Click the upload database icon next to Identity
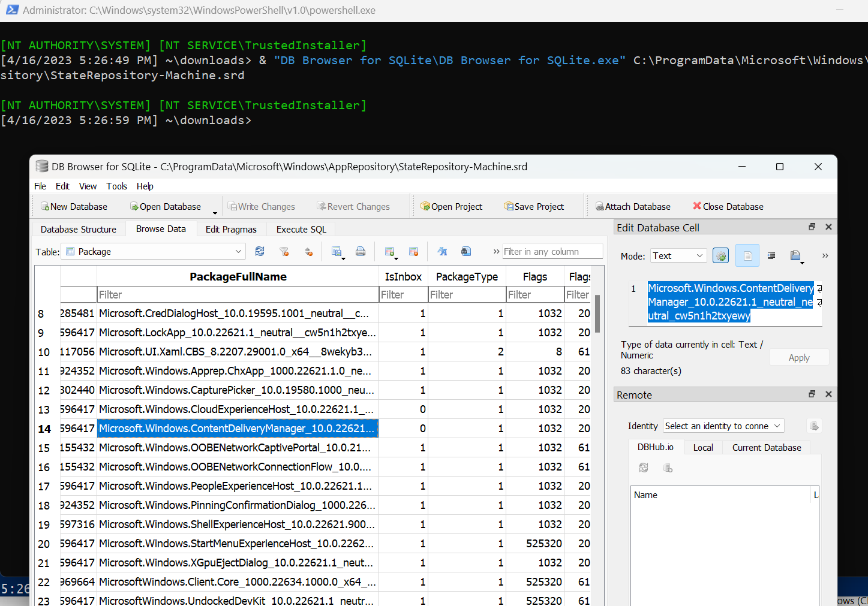Screen dimensions: 868x606 tap(814, 426)
